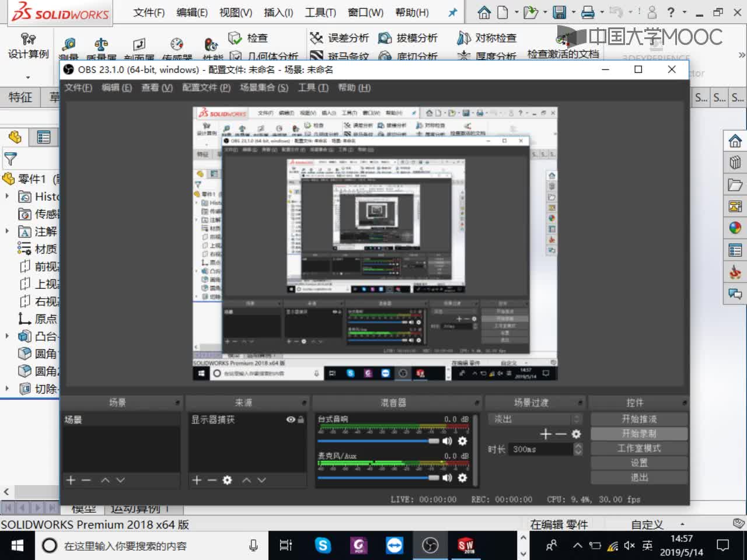Viewport: 747px width, 560px height.
Task: Click the SolidWorks New document icon
Action: click(x=502, y=12)
